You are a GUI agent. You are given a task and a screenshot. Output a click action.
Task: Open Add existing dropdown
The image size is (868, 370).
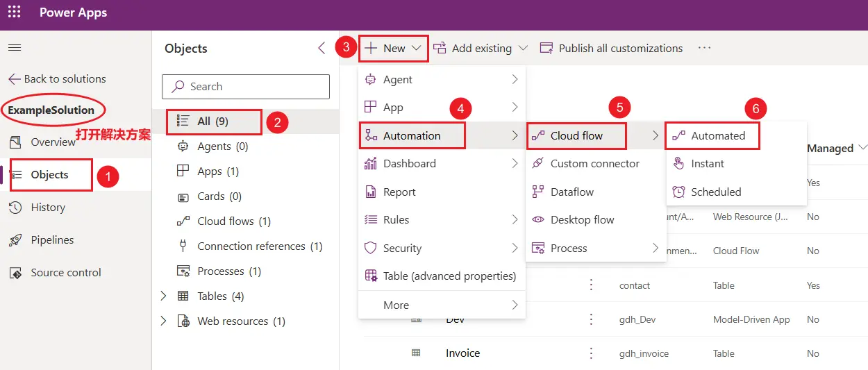[480, 48]
